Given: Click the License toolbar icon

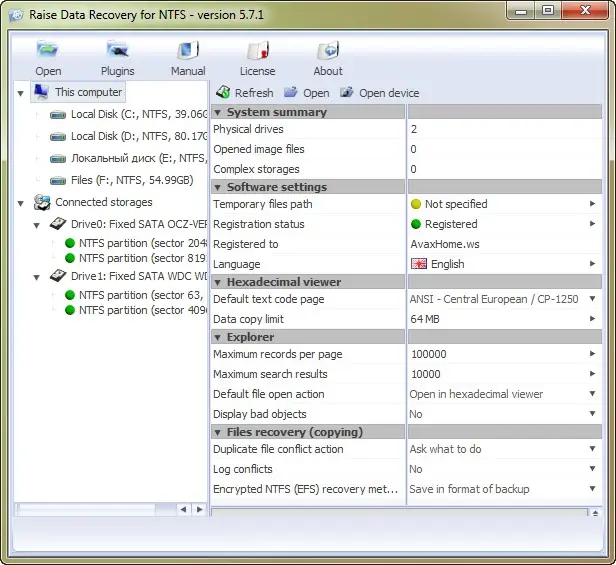Looking at the screenshot, I should click(258, 50).
